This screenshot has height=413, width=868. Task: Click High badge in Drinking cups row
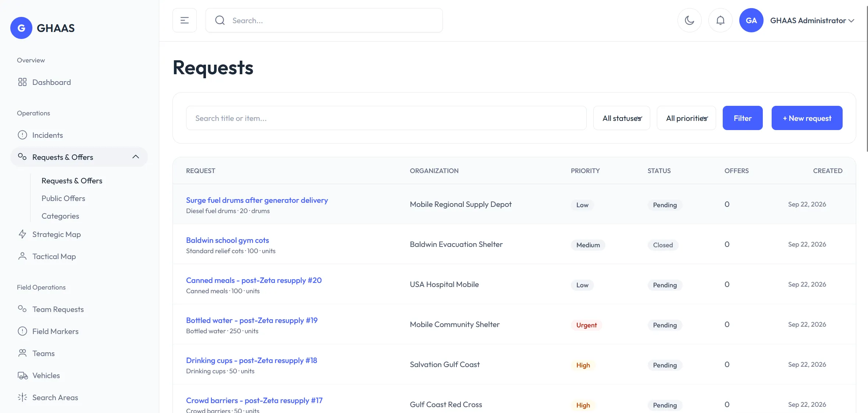click(x=583, y=365)
